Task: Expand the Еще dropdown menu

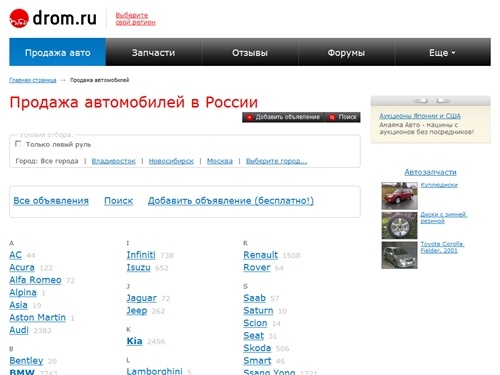Action: pos(442,52)
